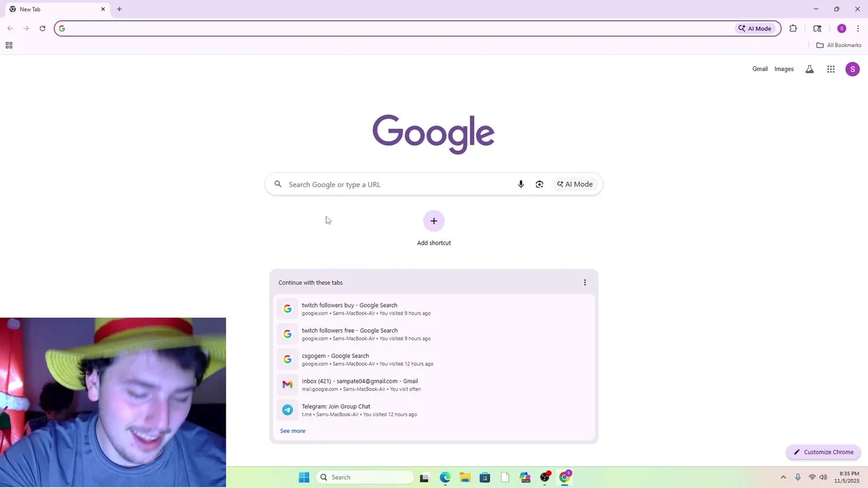Open the apps grid icon in the bookmarks bar
Viewport: 868px width, 488px height.
(9, 45)
